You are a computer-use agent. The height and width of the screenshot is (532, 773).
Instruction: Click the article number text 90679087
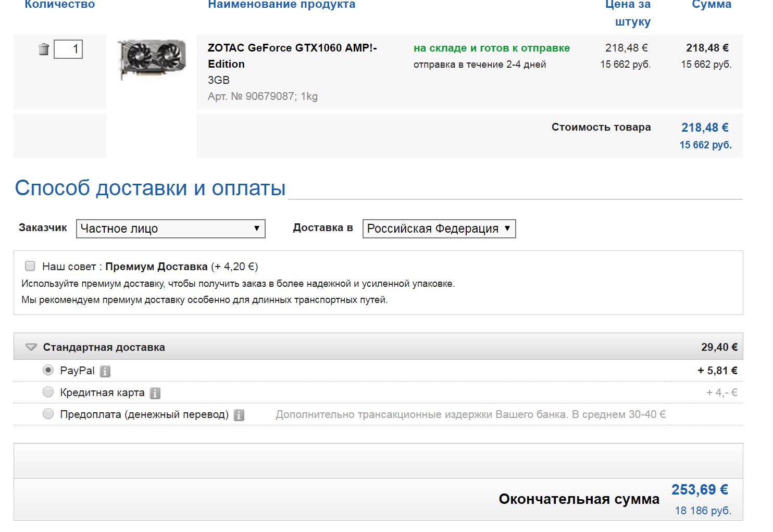coord(270,96)
